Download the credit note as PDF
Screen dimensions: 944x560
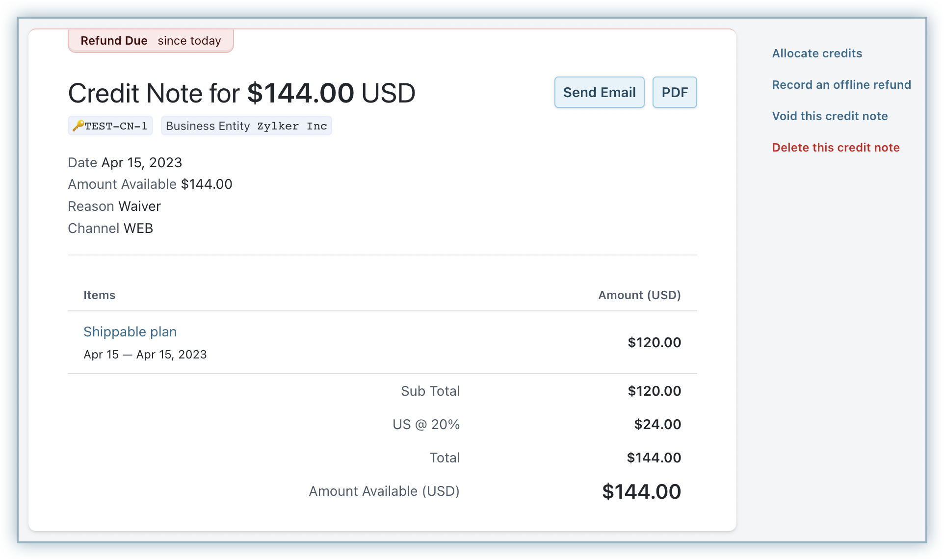click(x=675, y=92)
